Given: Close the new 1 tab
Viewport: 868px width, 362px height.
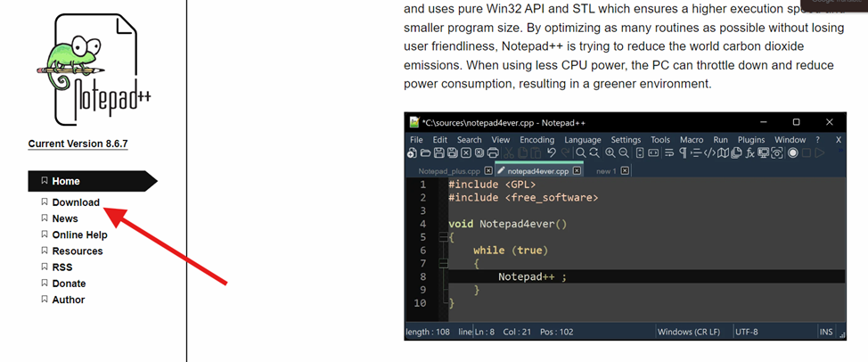Looking at the screenshot, I should 625,170.
